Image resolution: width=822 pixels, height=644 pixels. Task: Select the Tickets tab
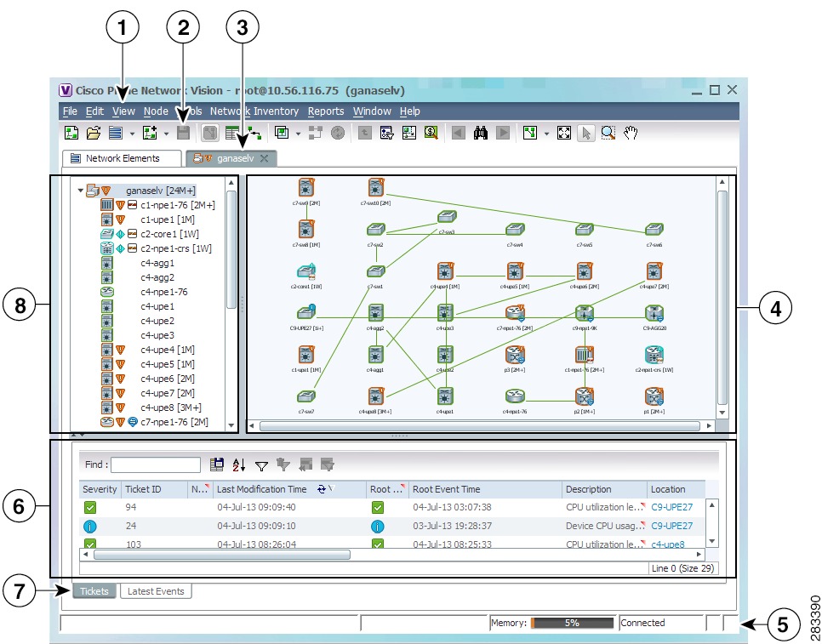[94, 591]
